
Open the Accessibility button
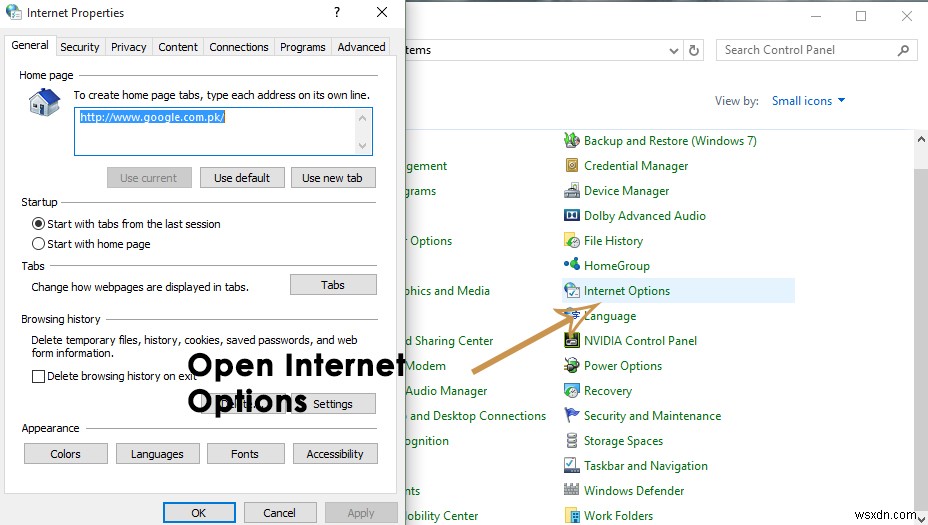[335, 454]
